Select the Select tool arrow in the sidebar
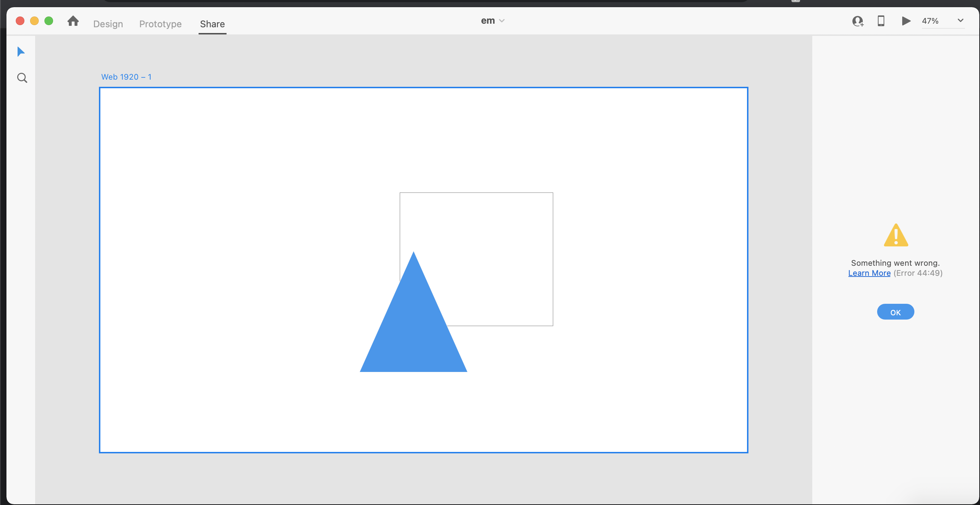Screen dimensions: 980x505 [x=21, y=51]
